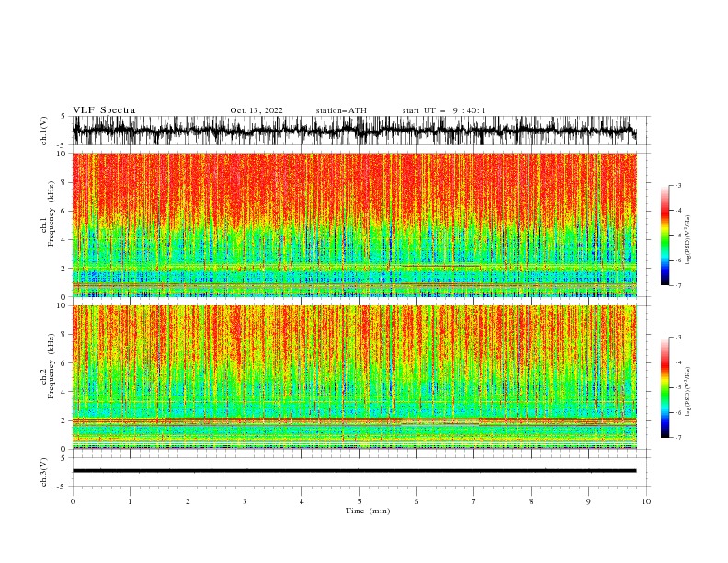
Task: Click time-axis tick label "2"
Action: (188, 501)
